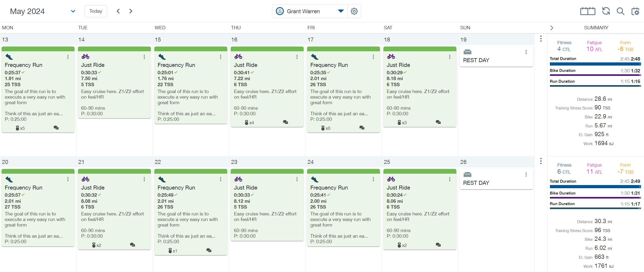Open calendar settings icon
The image size is (644, 272).
[x=635, y=11]
